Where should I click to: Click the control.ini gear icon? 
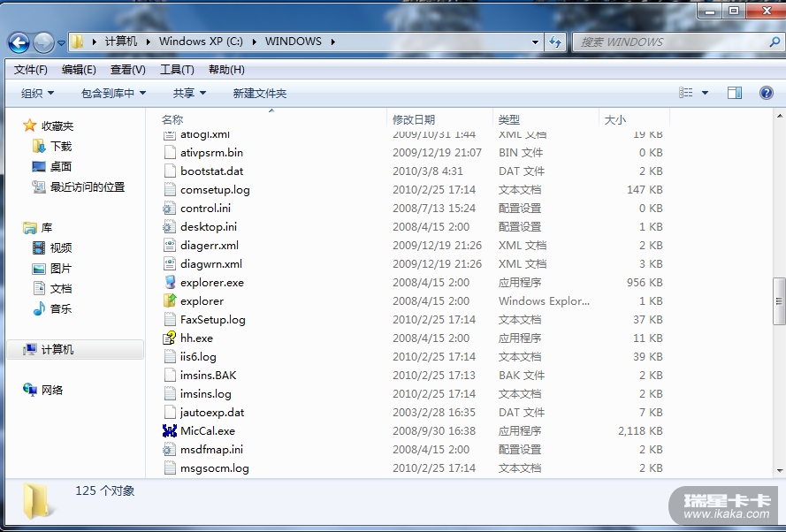[170, 208]
